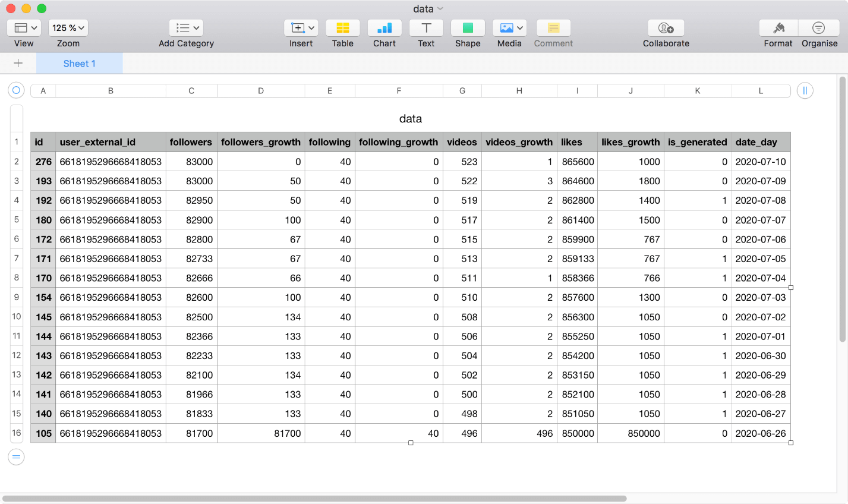Click the add-columns handle at table right

point(805,90)
